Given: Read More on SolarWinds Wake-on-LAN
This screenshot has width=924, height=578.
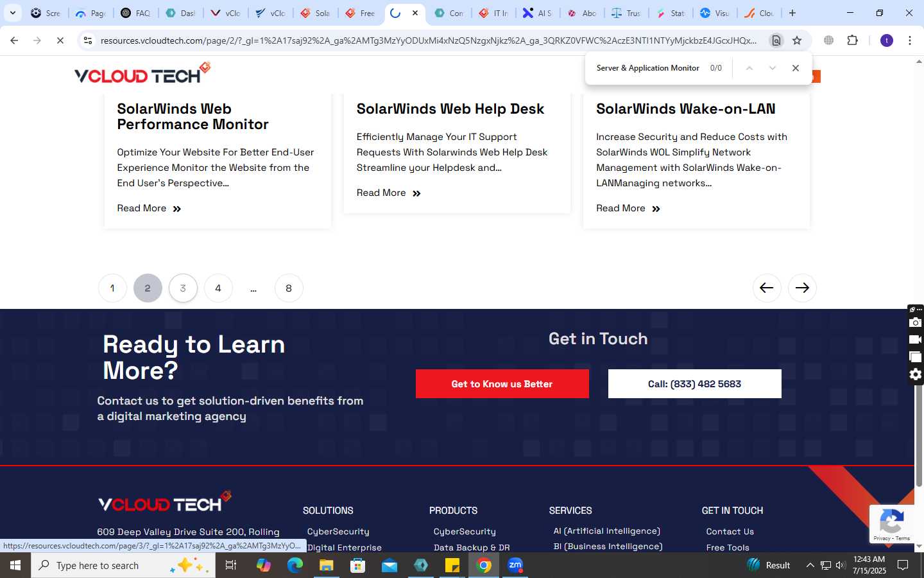Looking at the screenshot, I should click(x=628, y=208).
